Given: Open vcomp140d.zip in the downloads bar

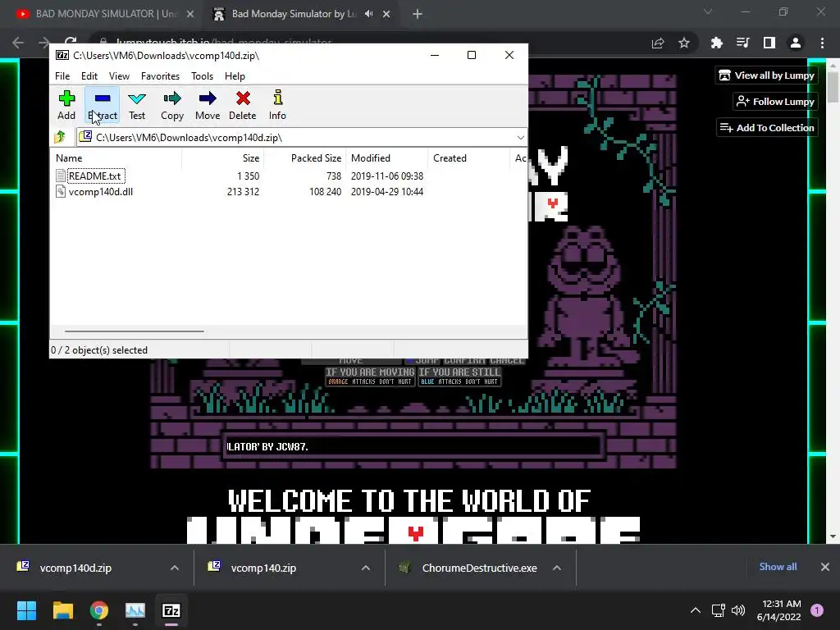Looking at the screenshot, I should pos(75,568).
